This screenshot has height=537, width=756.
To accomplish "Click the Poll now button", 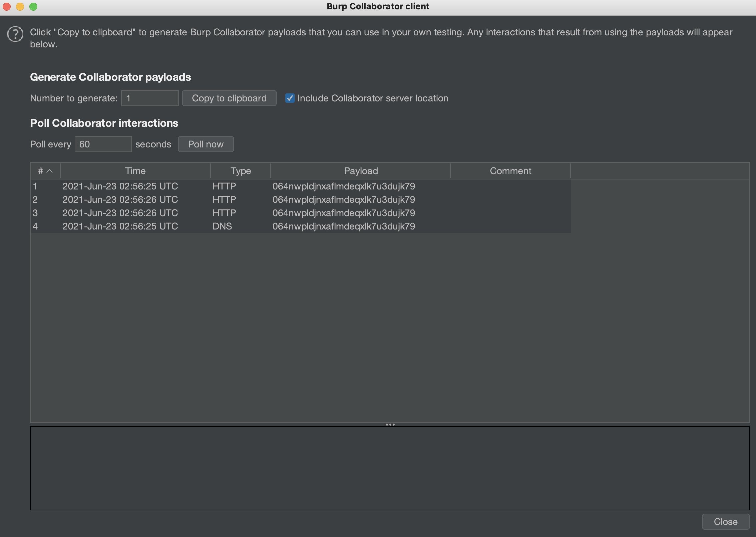I will pos(206,144).
